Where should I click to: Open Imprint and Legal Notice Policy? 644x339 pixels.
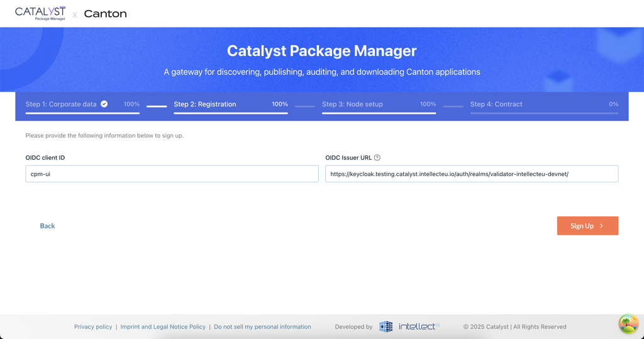[163, 327]
